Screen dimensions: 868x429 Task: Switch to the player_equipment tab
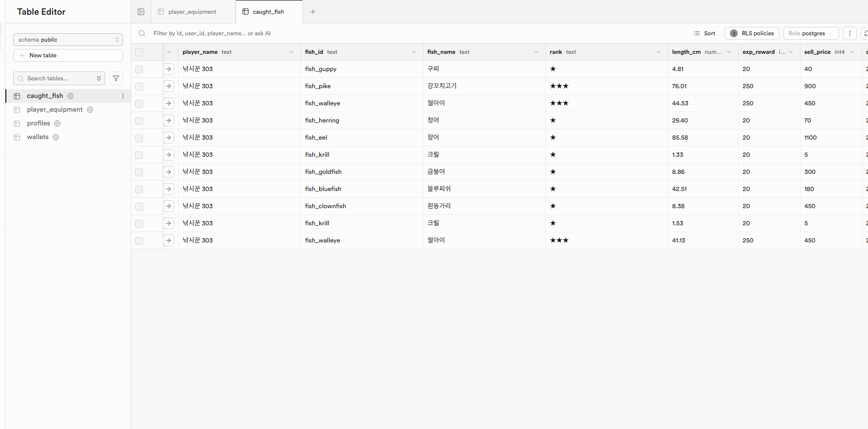(x=193, y=12)
